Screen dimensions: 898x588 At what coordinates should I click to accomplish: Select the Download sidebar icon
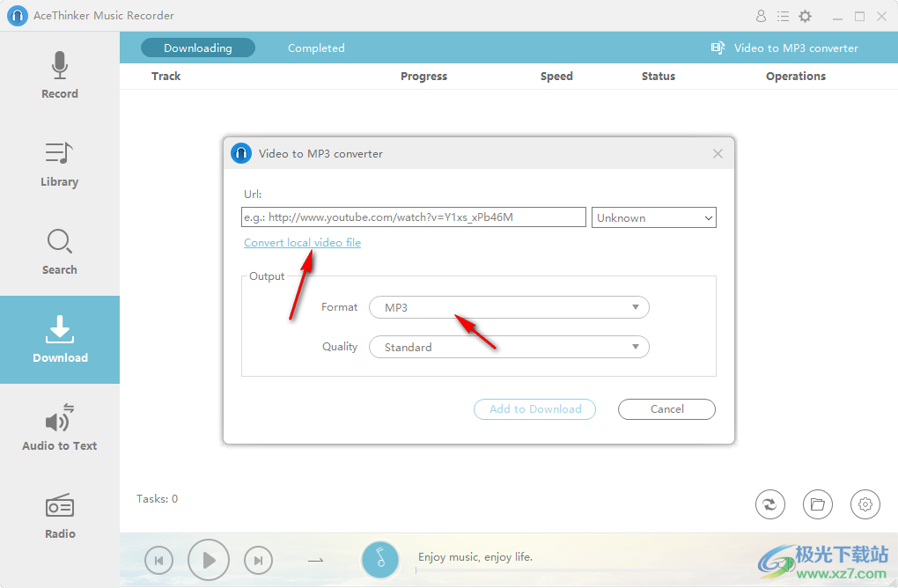[x=59, y=339]
